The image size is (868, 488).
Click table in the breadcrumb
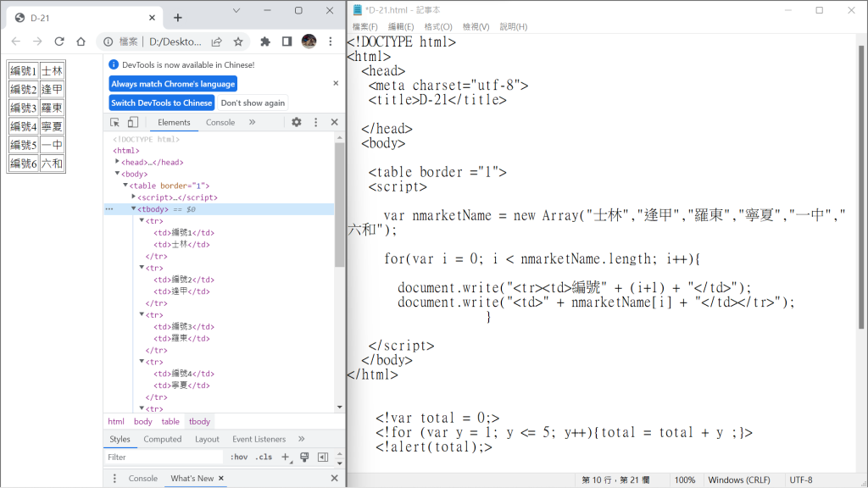click(170, 422)
